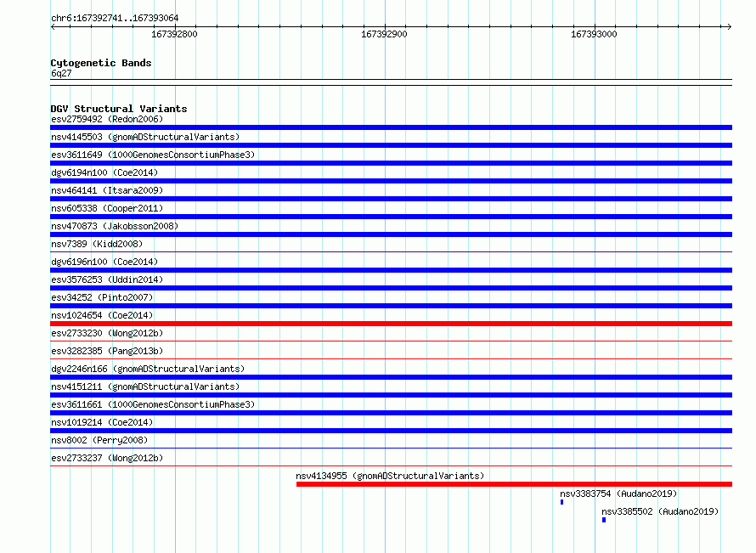Click the dgv2246n166 (gnomADStructuralVariants) label
756x553 pixels.
pos(148,369)
